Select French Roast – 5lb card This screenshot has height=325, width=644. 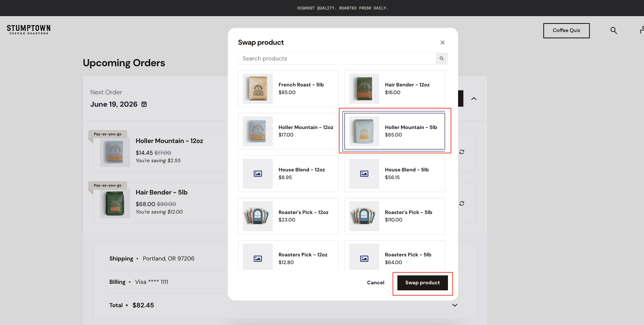(x=288, y=89)
